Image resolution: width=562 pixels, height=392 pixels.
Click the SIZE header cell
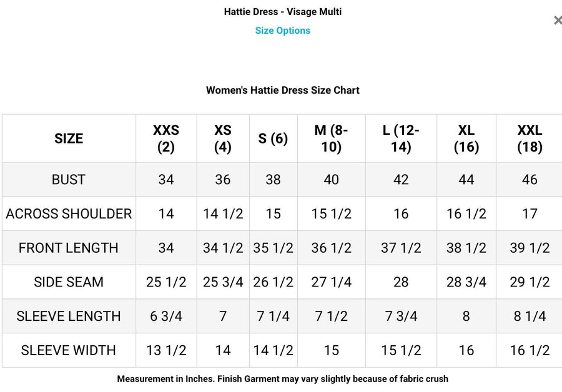click(x=69, y=139)
